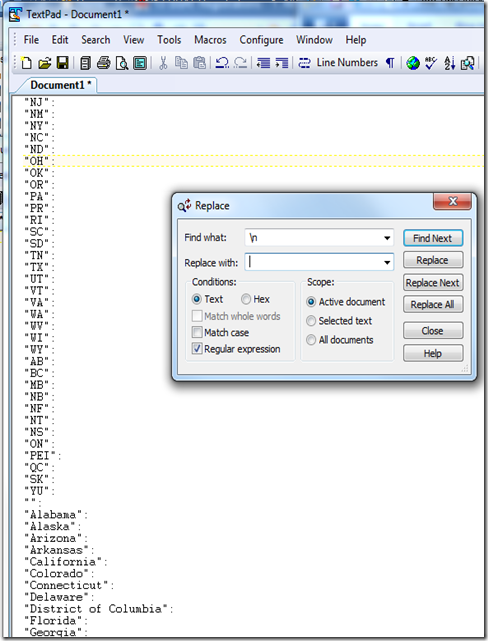The width and height of the screenshot is (488, 641).
Task: Click the "OH" line in document
Action: click(39, 161)
